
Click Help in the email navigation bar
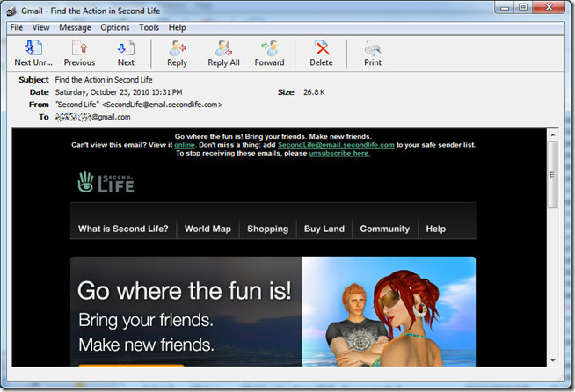[x=436, y=229]
